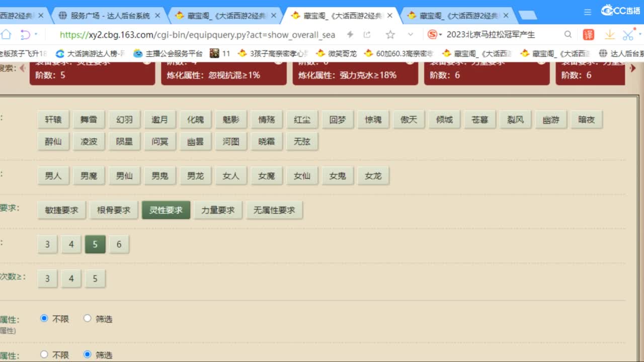Select equipment type 红尘
The width and height of the screenshot is (644, 362).
pyautogui.click(x=302, y=120)
